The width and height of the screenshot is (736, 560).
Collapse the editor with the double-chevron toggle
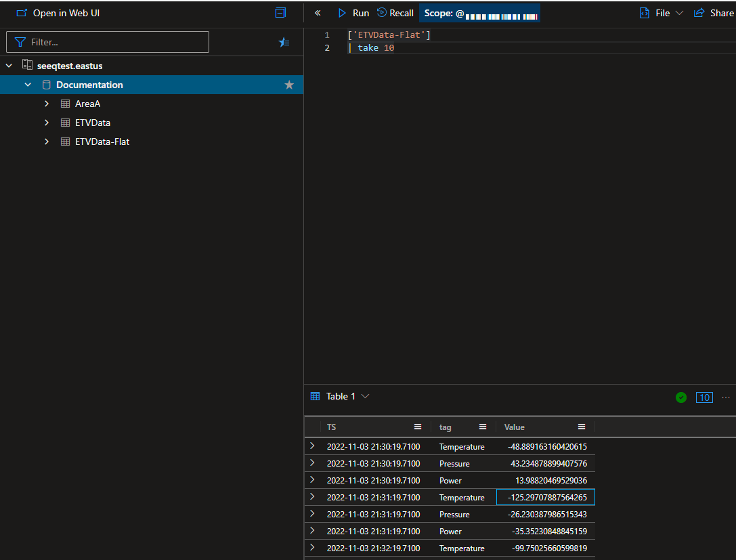tap(318, 12)
